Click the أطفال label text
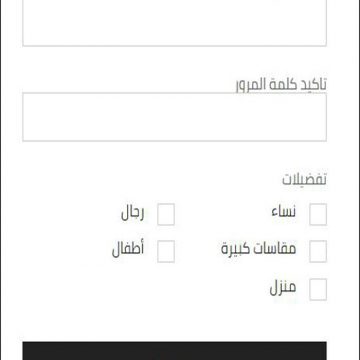Image resolution: width=360 pixels, height=360 pixels. tap(128, 249)
